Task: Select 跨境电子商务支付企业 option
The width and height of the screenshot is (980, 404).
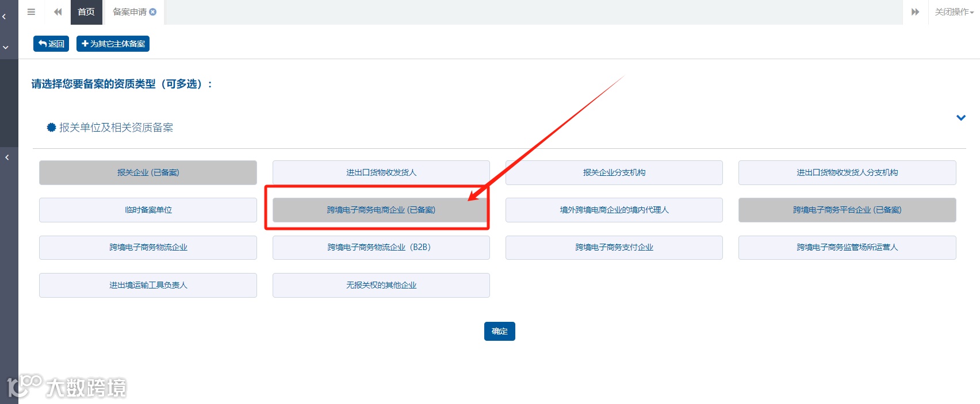Action: point(614,247)
